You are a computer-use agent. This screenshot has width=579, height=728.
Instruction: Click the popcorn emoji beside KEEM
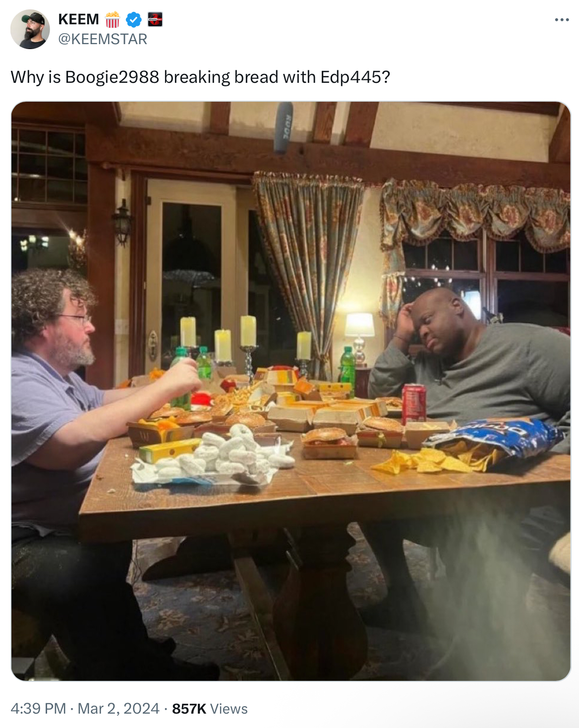[x=113, y=19]
